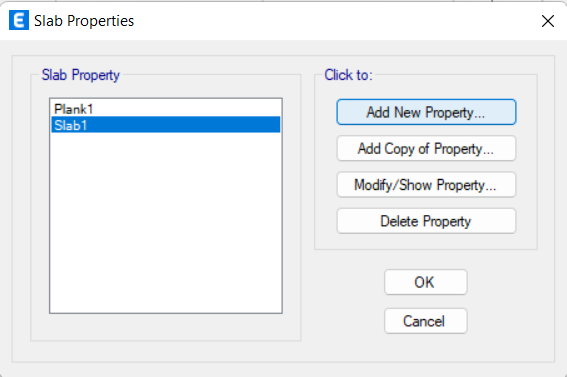Image resolution: width=567 pixels, height=377 pixels.
Task: Create a new slab property definition
Action: point(426,112)
